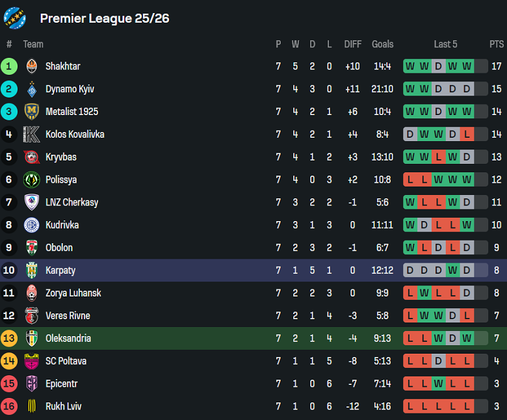Click the Shakhtar club crest
507x420 pixels.
(32, 66)
